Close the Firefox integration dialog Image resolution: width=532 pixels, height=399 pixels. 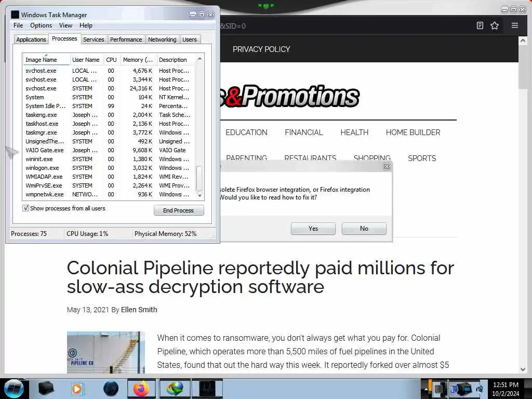tap(387, 167)
